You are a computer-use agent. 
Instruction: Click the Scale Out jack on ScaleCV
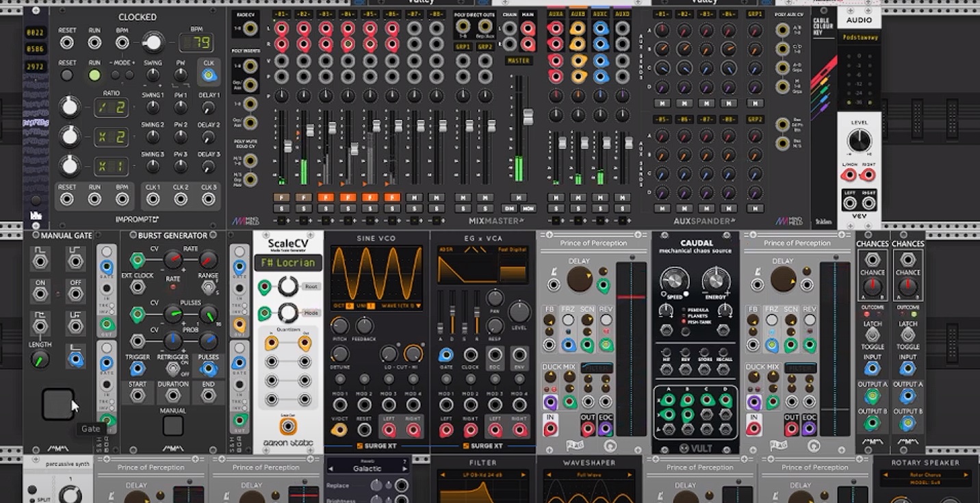(x=288, y=427)
